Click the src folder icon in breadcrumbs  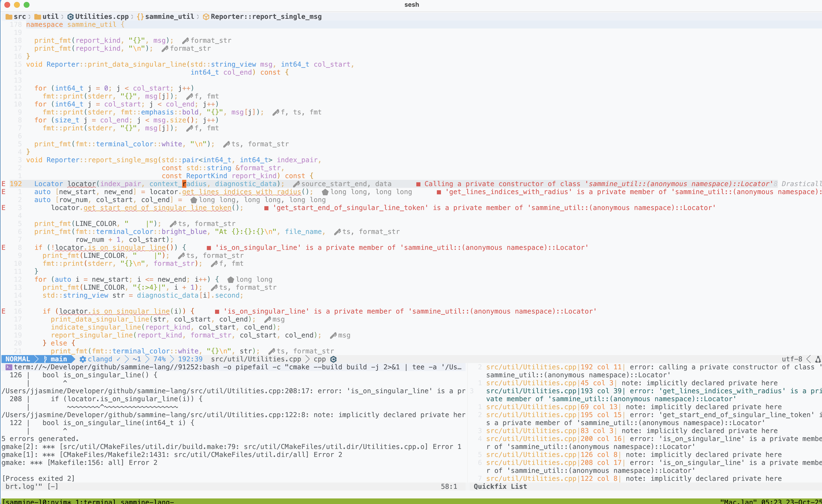9,17
